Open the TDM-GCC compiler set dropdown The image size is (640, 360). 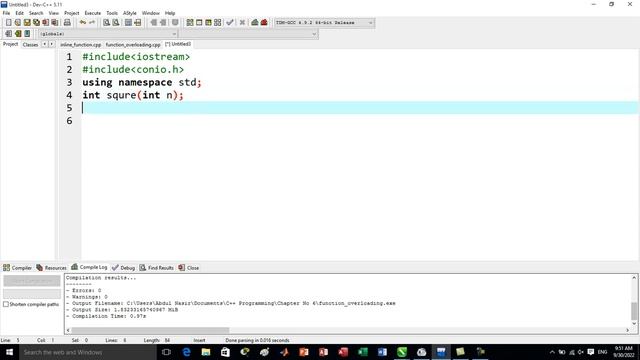tap(324, 23)
